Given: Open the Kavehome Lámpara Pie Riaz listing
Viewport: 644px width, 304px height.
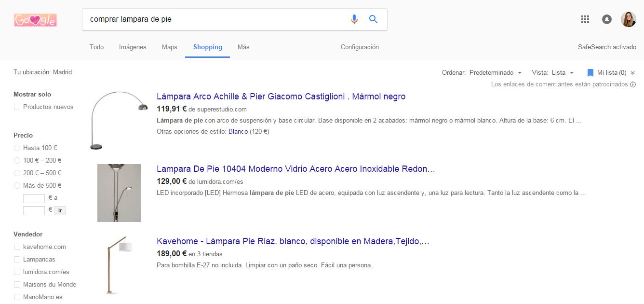Looking at the screenshot, I should (x=293, y=241).
